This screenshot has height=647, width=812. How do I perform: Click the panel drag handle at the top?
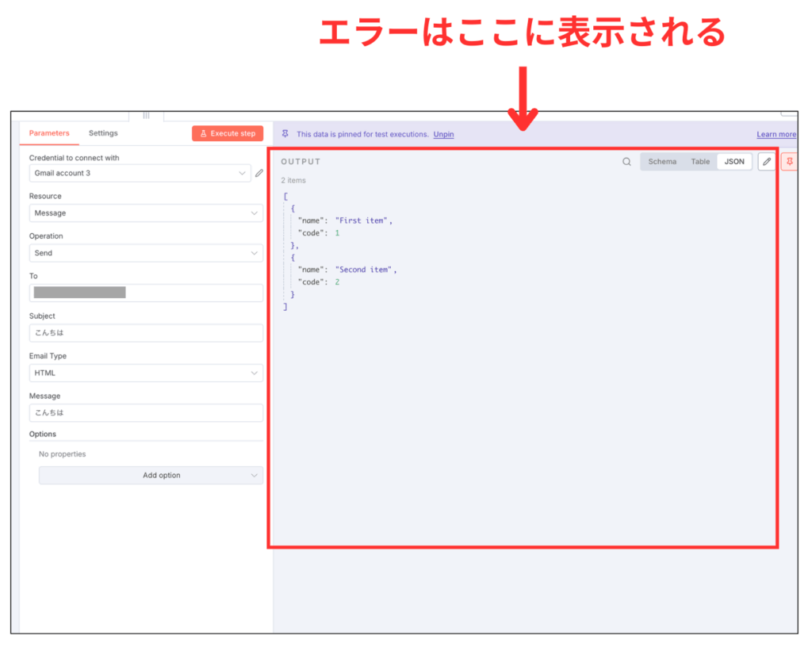click(146, 115)
